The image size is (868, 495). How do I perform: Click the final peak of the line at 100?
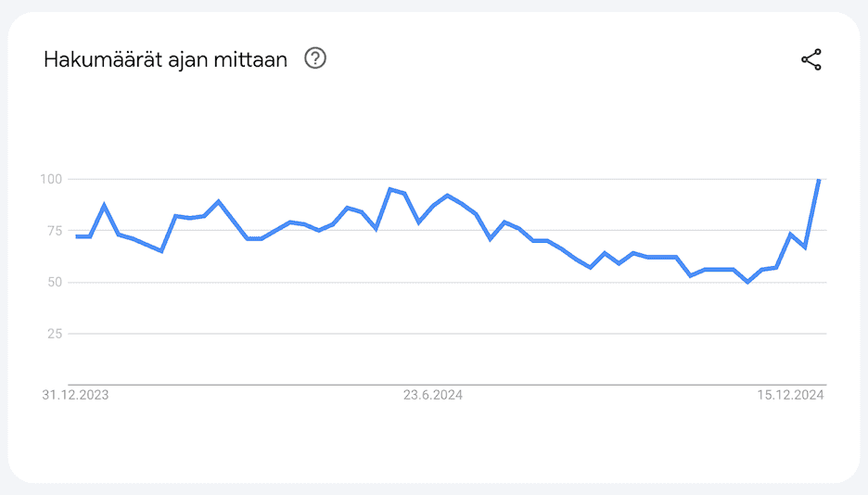pos(819,180)
